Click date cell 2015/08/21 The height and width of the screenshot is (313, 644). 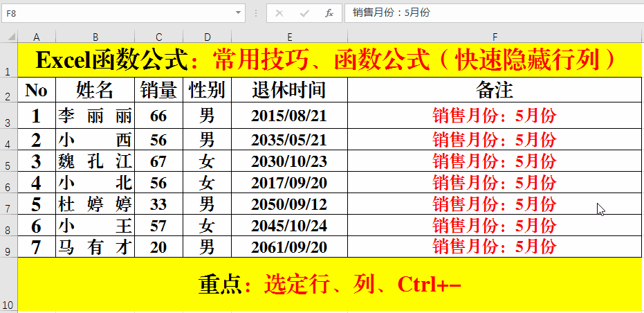290,115
